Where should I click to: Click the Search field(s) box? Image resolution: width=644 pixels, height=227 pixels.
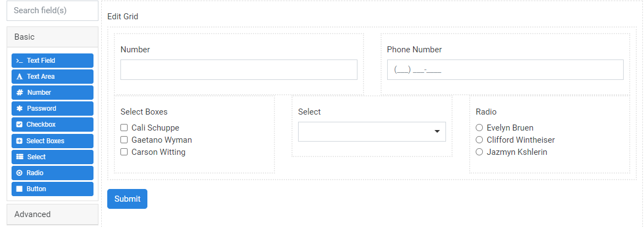tap(53, 10)
